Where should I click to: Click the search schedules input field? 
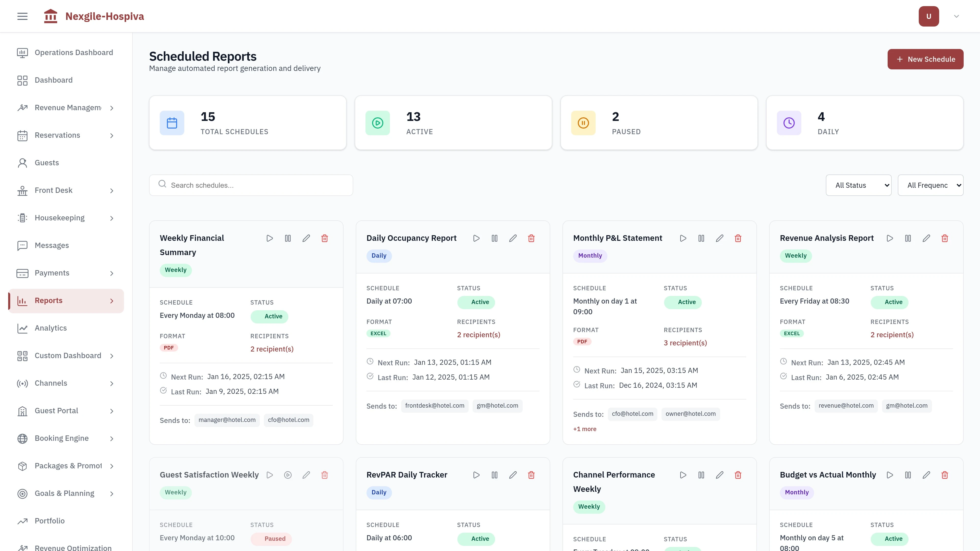[x=251, y=185]
